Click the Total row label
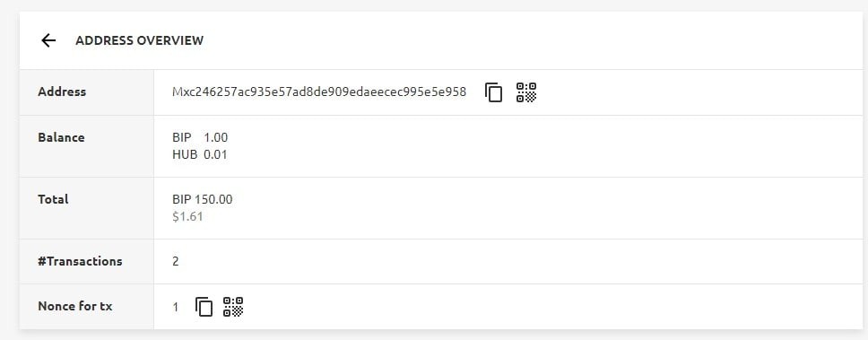Viewport: 868px width, 340px height. 53,199
